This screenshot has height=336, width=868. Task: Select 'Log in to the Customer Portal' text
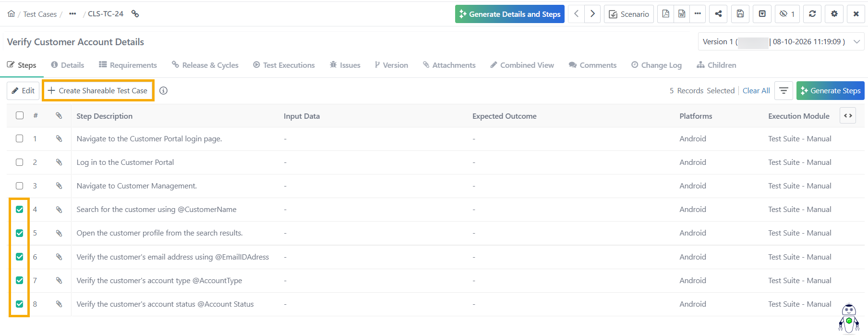coord(125,162)
